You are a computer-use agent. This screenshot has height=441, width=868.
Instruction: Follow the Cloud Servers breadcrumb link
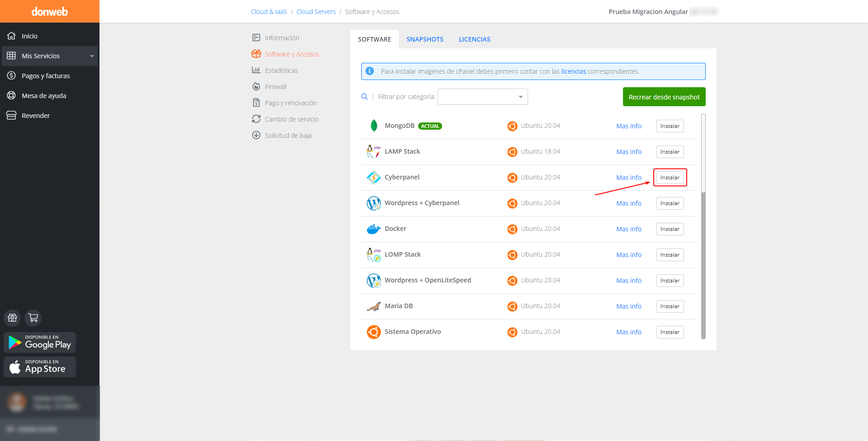click(x=316, y=12)
